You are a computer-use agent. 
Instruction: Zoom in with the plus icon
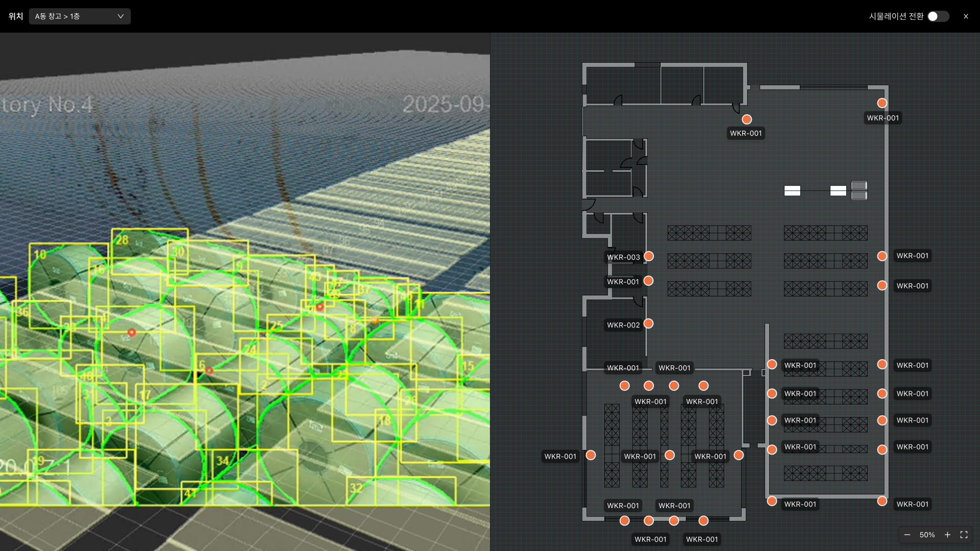[947, 535]
